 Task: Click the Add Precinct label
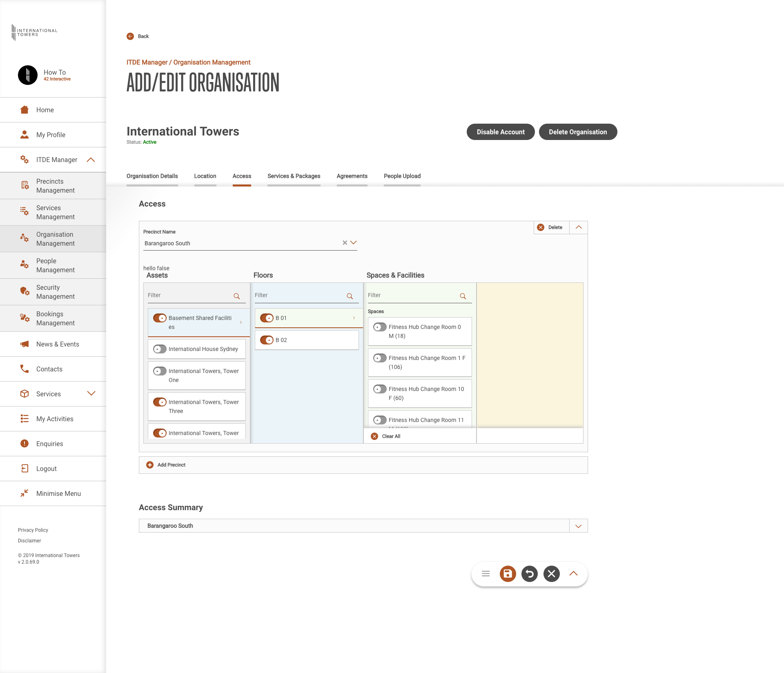coord(171,465)
